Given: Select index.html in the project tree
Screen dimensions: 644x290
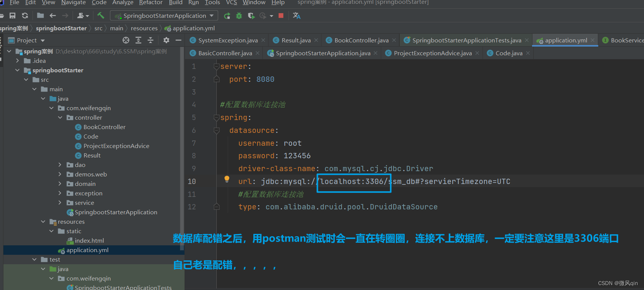Looking at the screenshot, I should tap(89, 240).
